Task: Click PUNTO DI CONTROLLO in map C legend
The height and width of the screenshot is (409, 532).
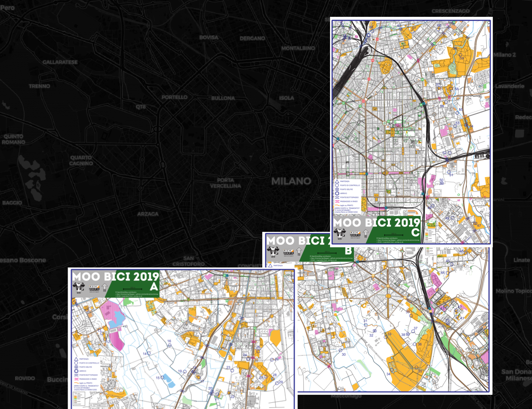Action: pos(350,185)
